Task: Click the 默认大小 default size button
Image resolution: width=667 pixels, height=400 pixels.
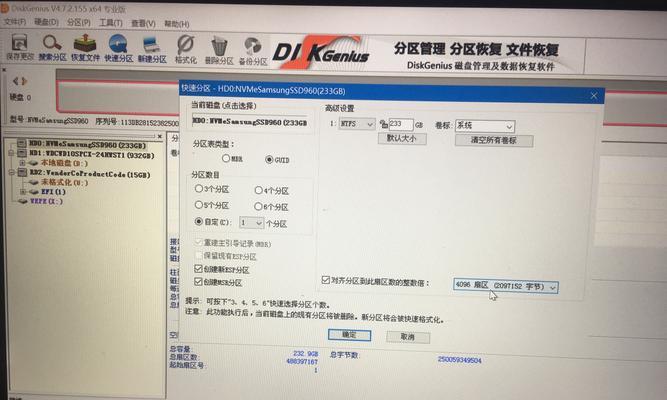Action: click(x=402, y=139)
